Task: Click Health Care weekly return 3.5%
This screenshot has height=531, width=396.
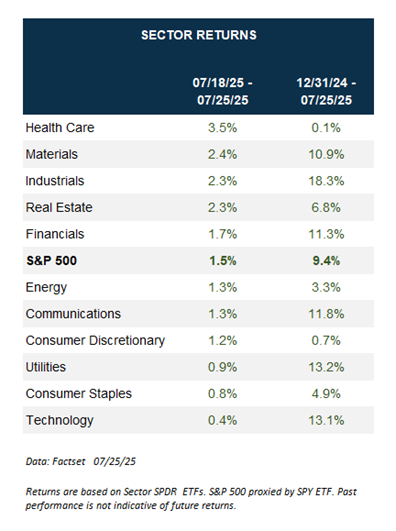Action: tap(223, 128)
